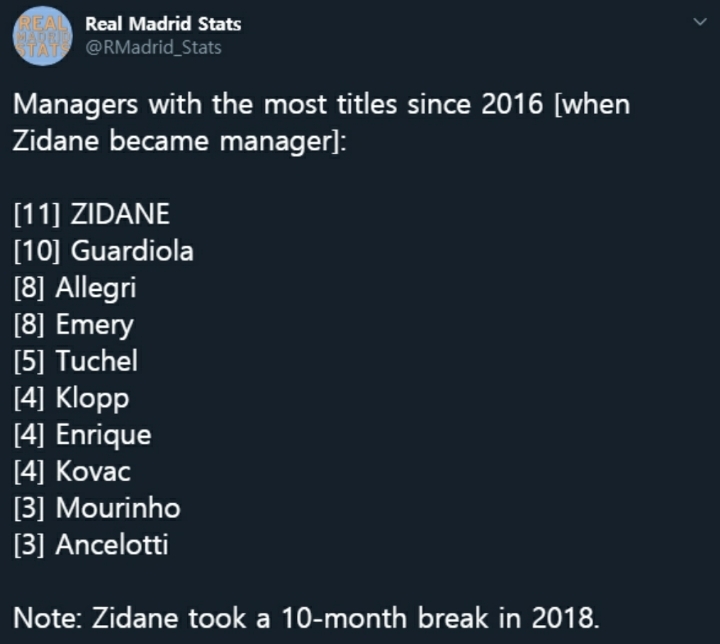Image resolution: width=720 pixels, height=644 pixels.
Task: Select the '[10] Guardiola' list entry
Action: (x=103, y=251)
